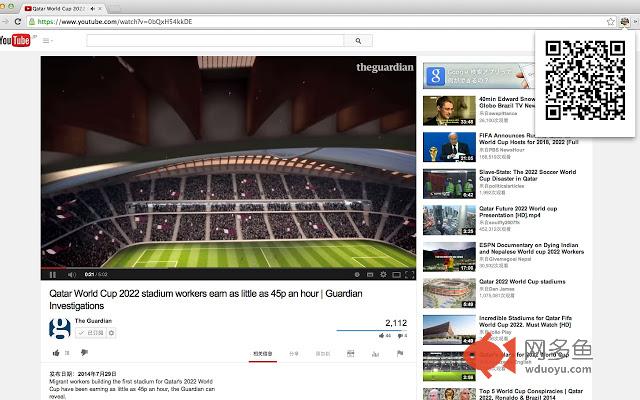This screenshot has width=640, height=400.
Task: Toggle captions in the player controls
Action: [370, 275]
